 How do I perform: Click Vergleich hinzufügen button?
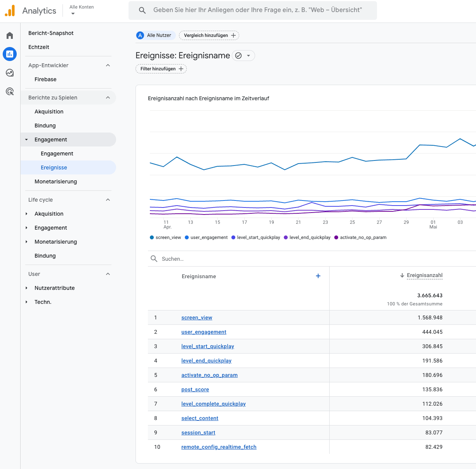click(x=209, y=35)
